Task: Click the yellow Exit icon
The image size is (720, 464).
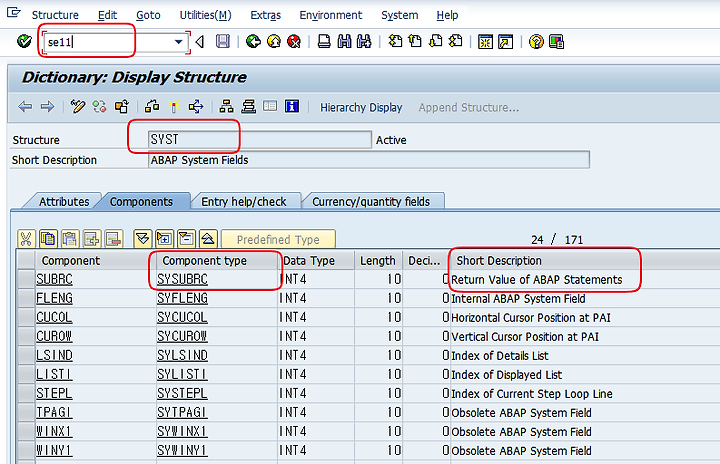Action: tap(274, 42)
